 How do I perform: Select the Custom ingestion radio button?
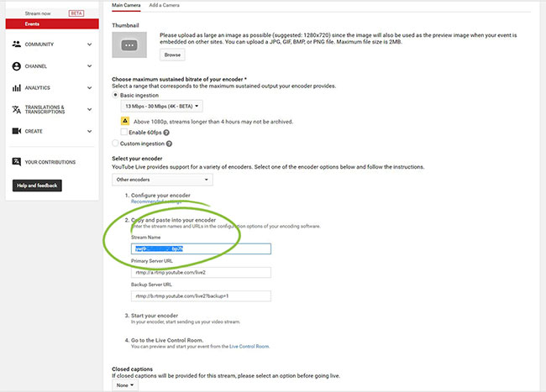pos(115,144)
